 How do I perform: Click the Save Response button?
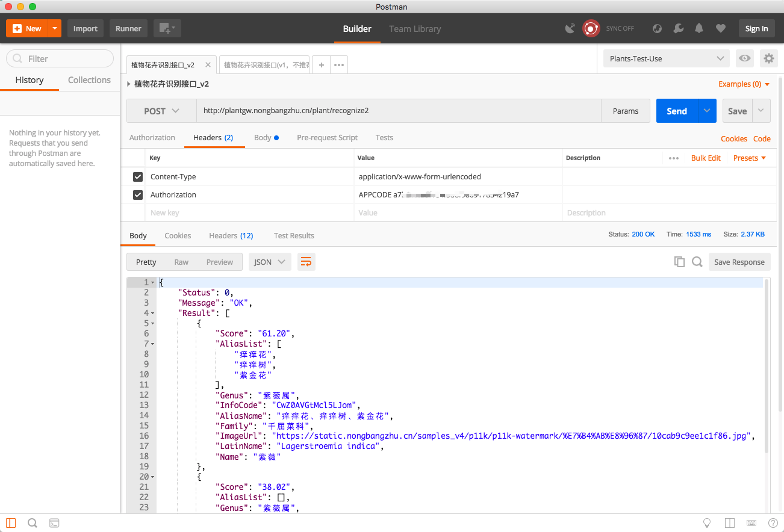pos(739,262)
